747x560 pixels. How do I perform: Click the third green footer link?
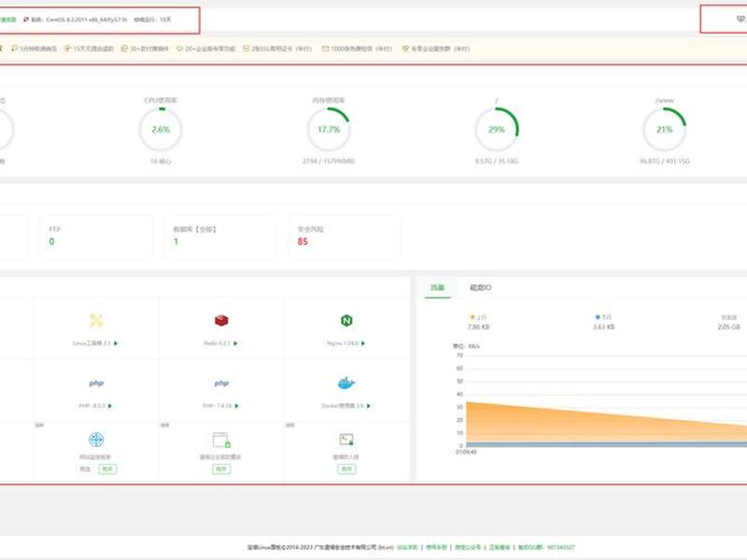[x=468, y=548]
